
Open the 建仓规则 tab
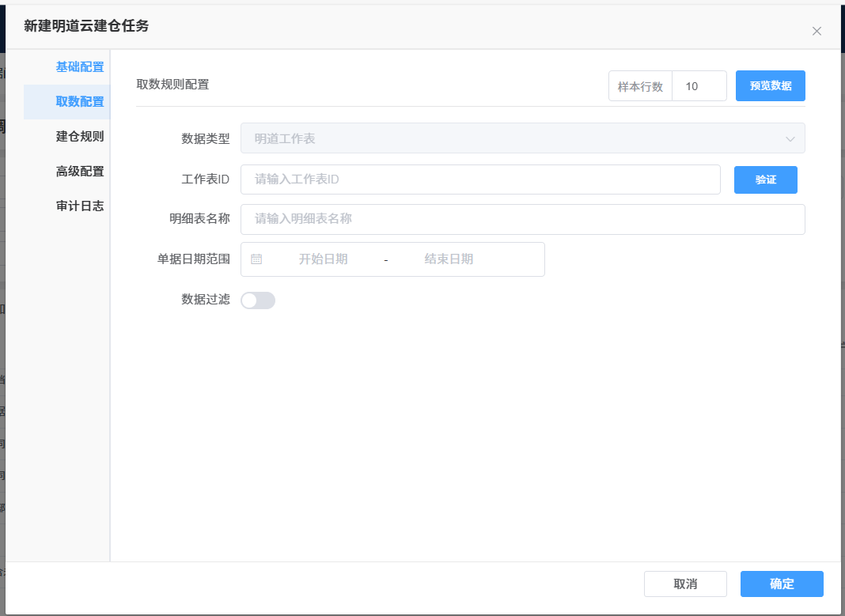79,137
